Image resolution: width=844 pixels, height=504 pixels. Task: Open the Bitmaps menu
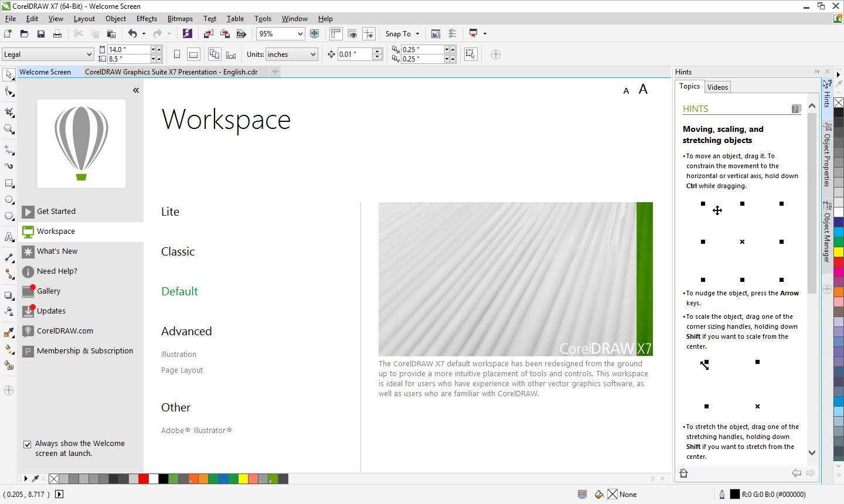[x=179, y=19]
